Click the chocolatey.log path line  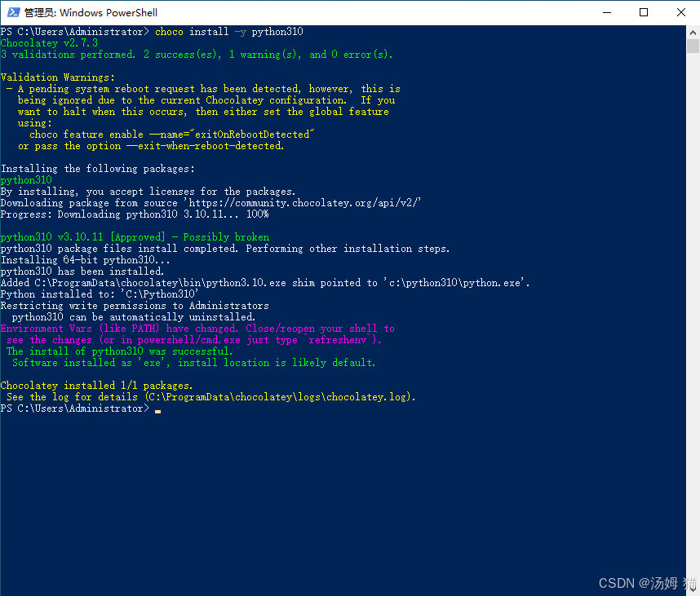[210, 397]
